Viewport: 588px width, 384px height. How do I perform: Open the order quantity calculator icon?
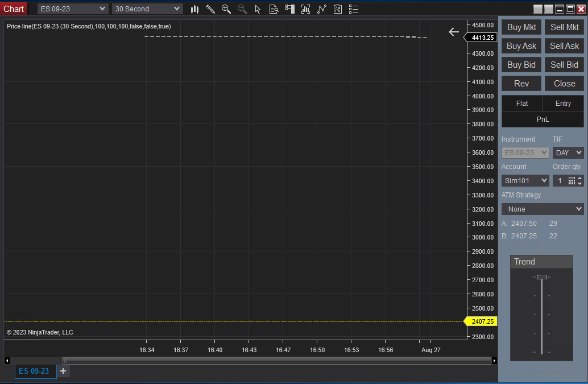572,181
